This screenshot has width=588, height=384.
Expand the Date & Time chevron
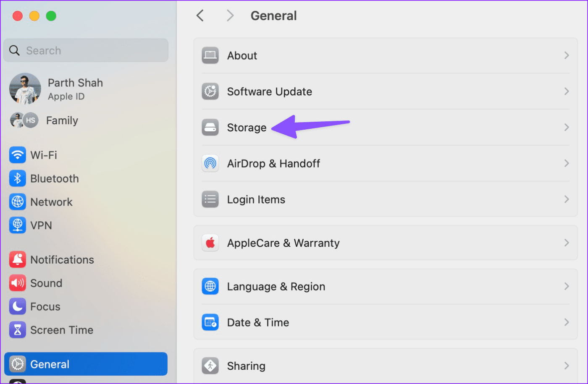click(567, 322)
